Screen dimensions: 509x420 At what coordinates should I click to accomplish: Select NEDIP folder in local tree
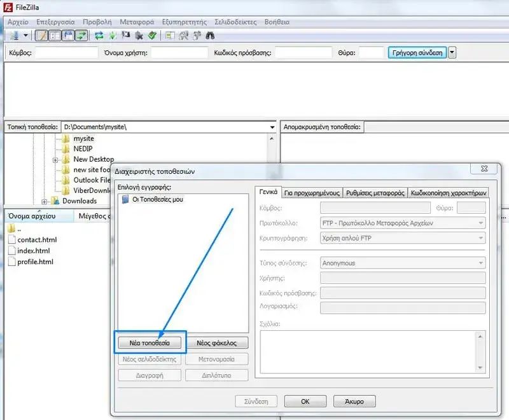83,149
